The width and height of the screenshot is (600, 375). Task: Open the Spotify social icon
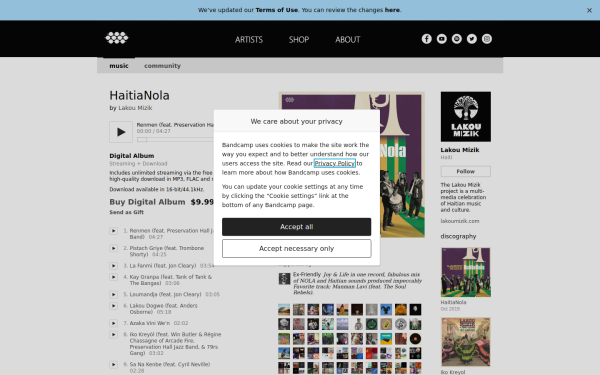(457, 39)
